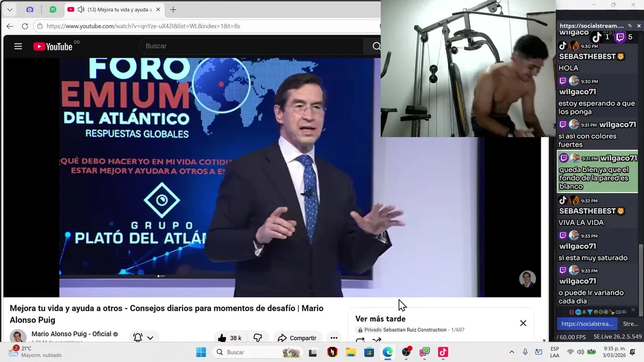Click the webcam overlay video feed
Screen dimensions: 644x362
pos(468,68)
